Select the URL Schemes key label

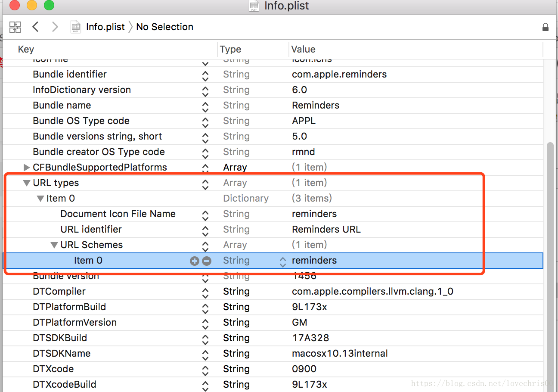coord(92,245)
